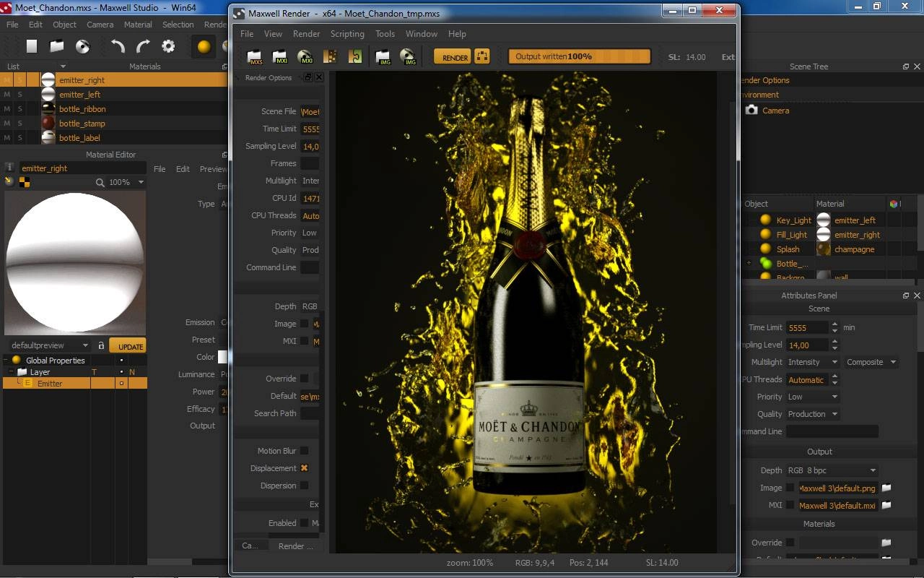Create new scene in Maxwell Studio toolbar
Image resolution: width=924 pixels, height=578 pixels.
point(32,46)
